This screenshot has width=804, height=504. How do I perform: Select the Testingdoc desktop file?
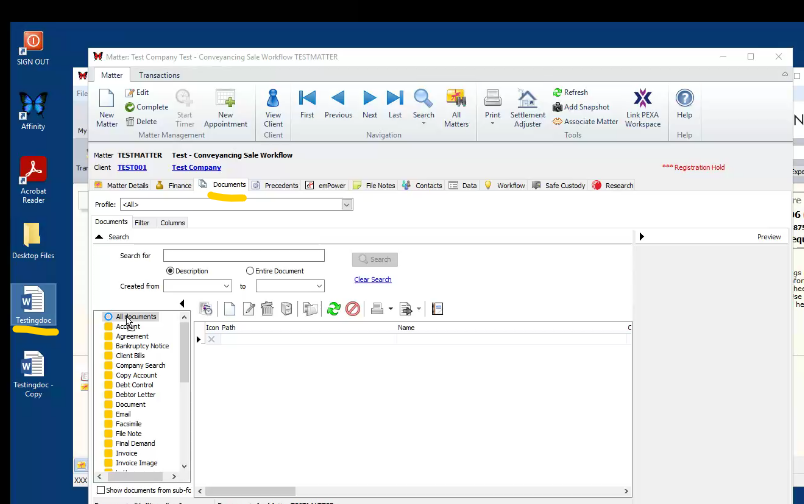[x=33, y=305]
